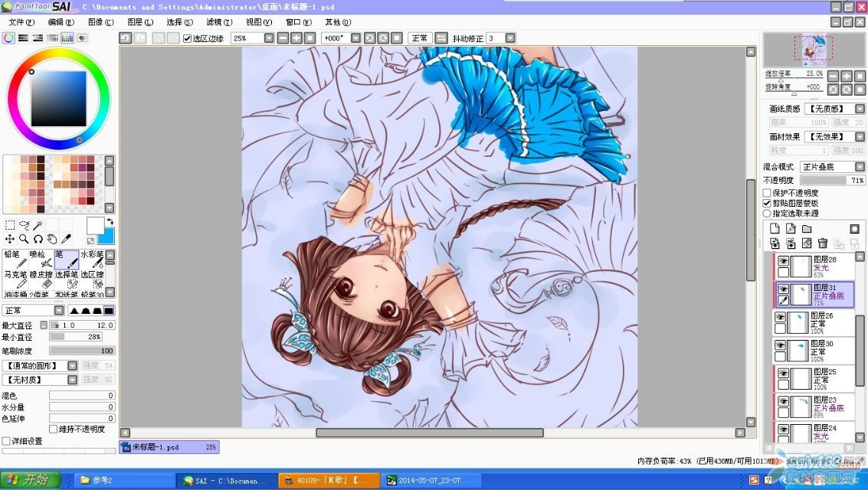Choose the 水彩笔 watercolor brush

(92, 260)
